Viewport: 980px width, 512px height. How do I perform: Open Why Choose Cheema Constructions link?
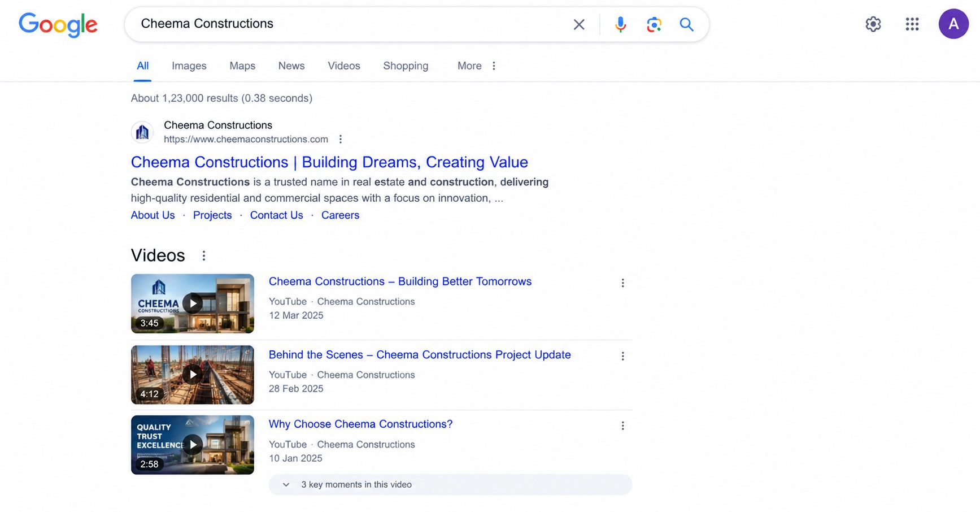360,424
